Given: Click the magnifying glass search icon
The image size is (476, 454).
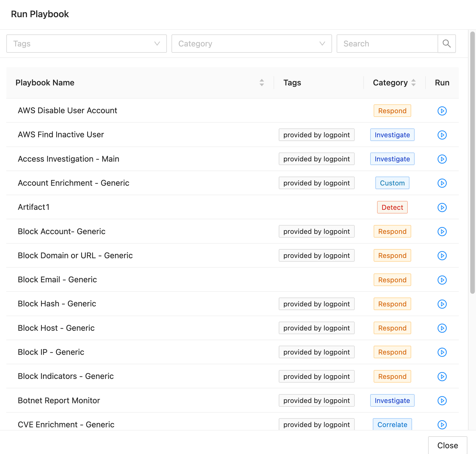Looking at the screenshot, I should pos(446,44).
